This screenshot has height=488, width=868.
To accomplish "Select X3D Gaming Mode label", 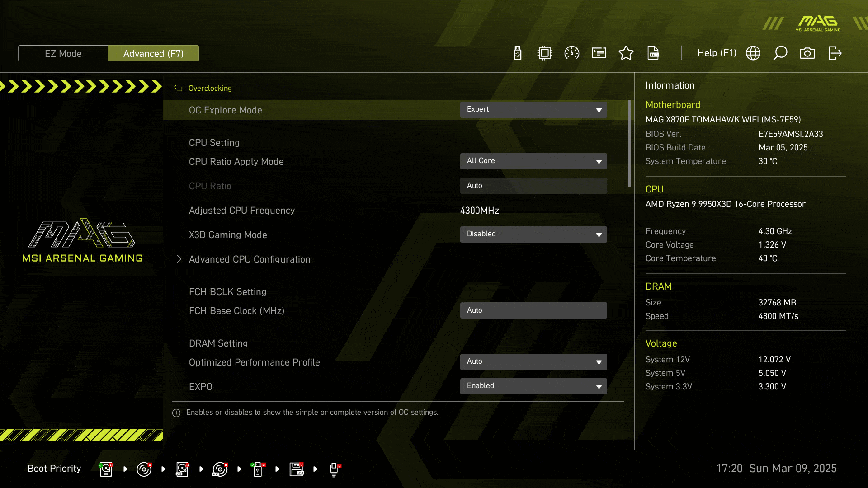I will [x=228, y=235].
